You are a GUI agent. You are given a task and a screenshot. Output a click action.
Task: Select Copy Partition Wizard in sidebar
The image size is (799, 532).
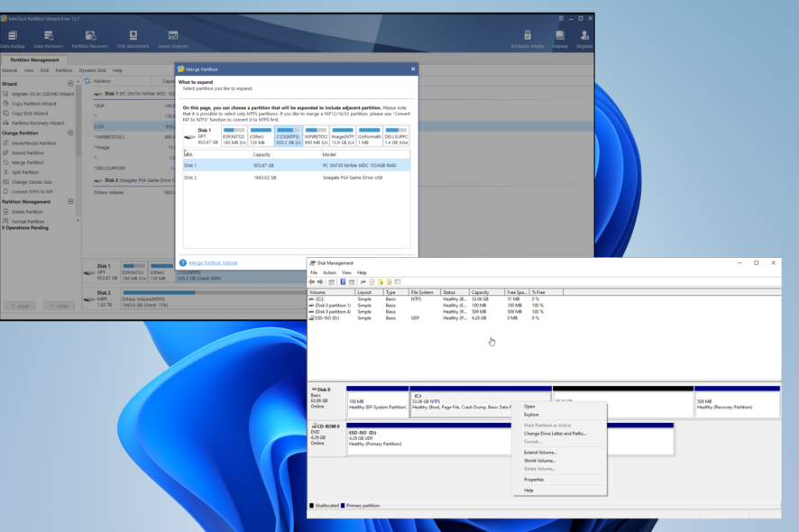34,104
